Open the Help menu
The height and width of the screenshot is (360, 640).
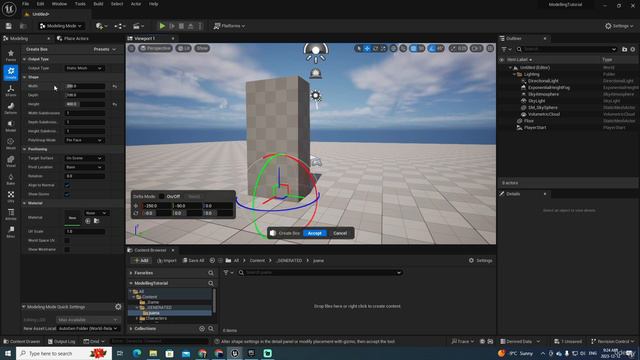(x=153, y=4)
